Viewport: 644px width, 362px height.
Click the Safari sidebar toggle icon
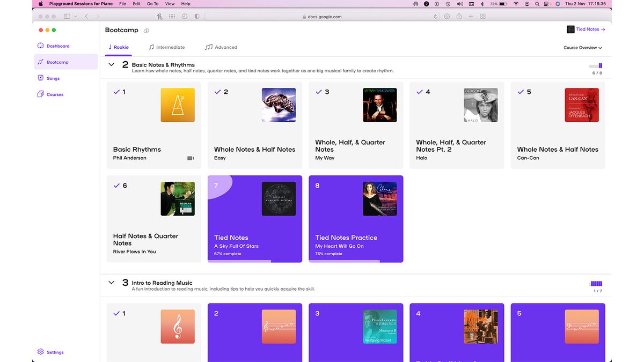tap(67, 17)
